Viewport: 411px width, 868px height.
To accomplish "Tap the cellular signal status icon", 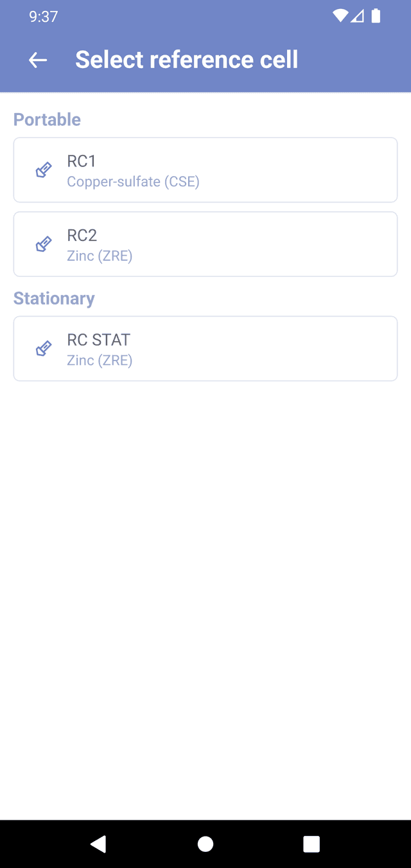I will click(x=357, y=17).
